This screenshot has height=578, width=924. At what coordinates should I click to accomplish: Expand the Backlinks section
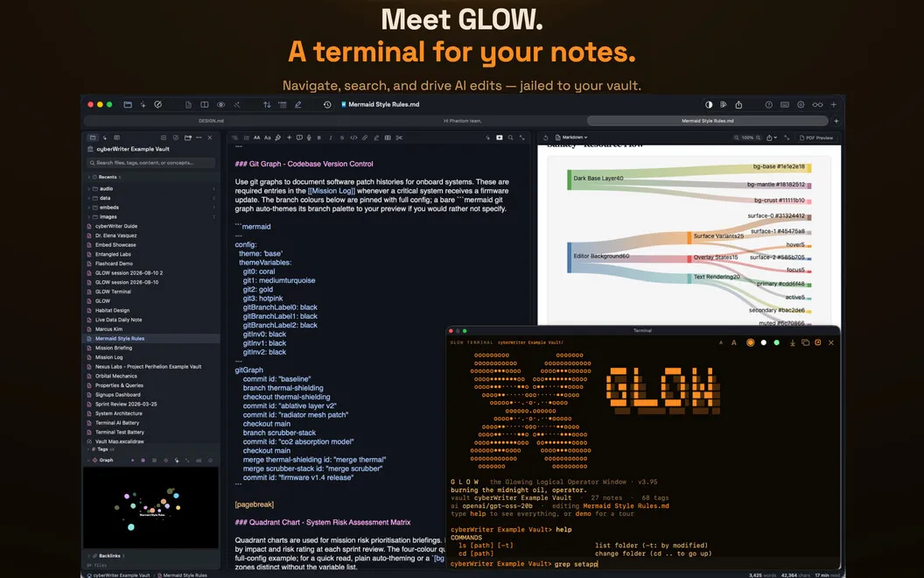pos(89,555)
